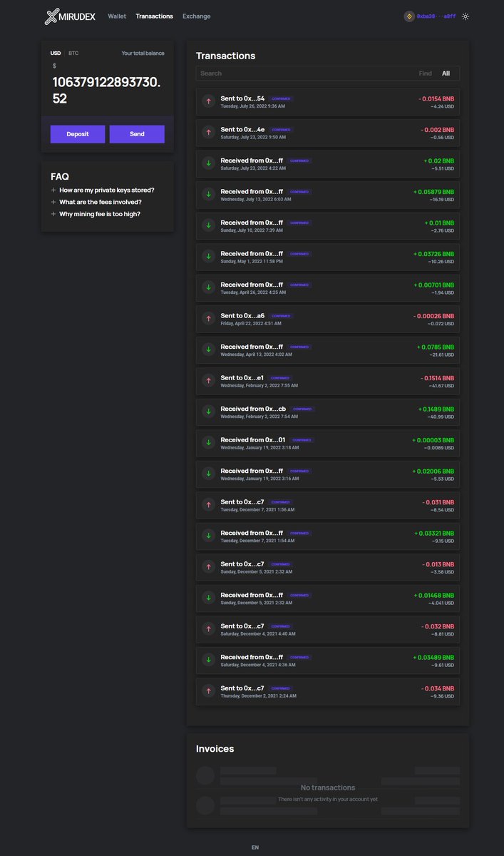Click the '- 0.031 BNB' amount
This screenshot has height=856, width=504.
click(438, 501)
